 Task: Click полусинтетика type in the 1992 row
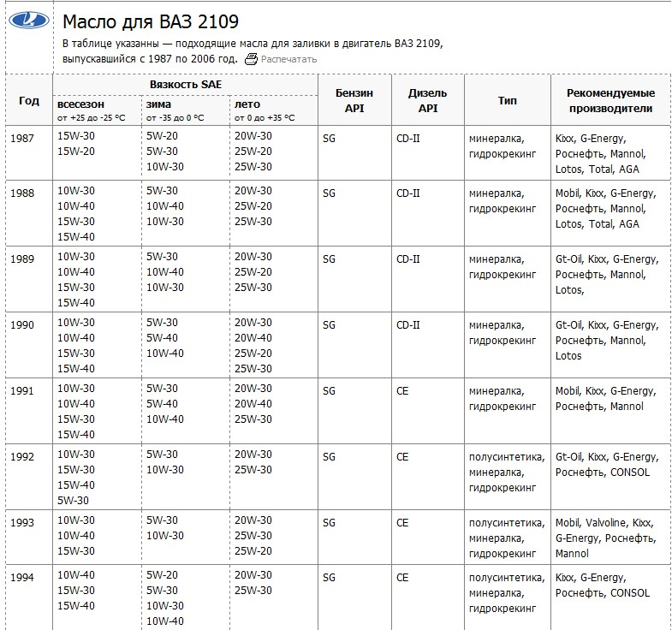click(x=507, y=457)
